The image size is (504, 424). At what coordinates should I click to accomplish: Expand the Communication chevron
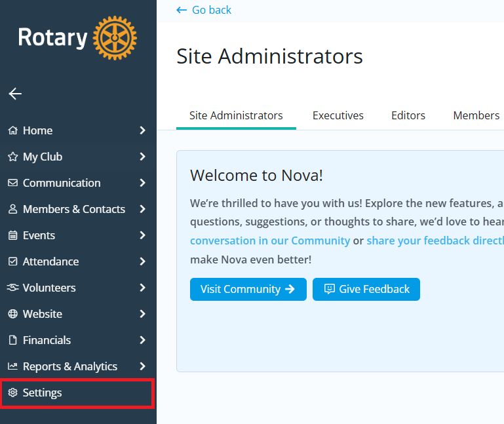click(x=142, y=183)
